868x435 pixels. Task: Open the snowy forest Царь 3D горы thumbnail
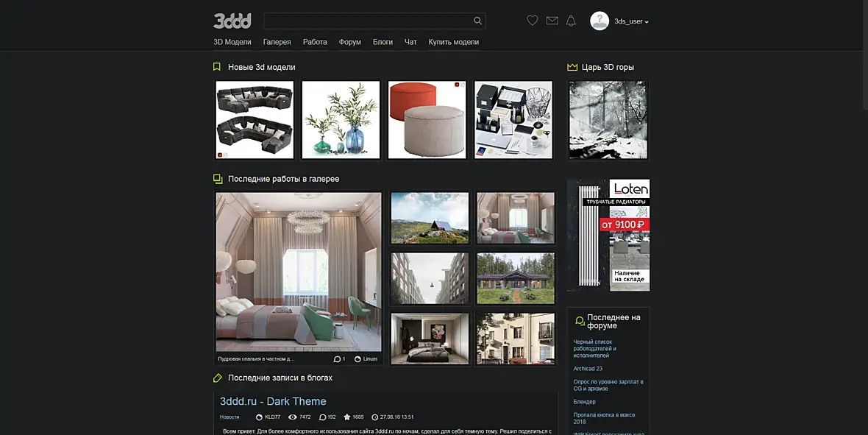pyautogui.click(x=608, y=120)
